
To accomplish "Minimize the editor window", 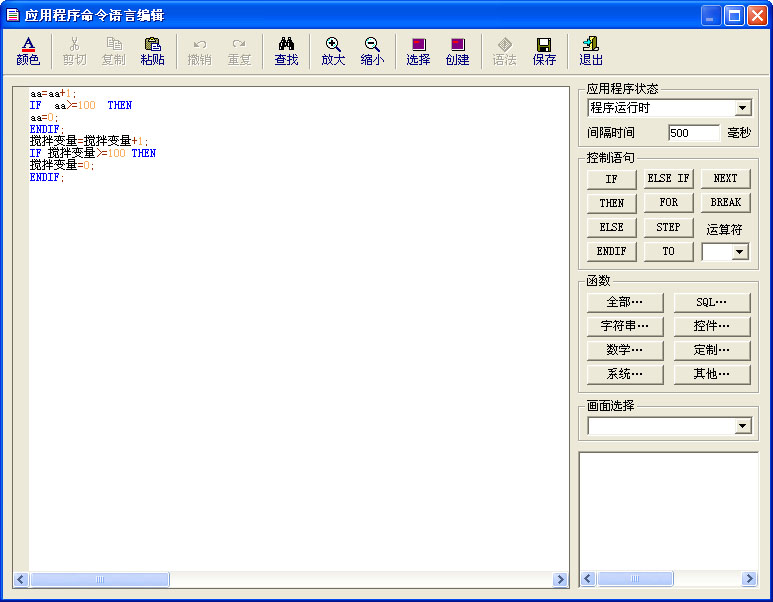I will pyautogui.click(x=710, y=16).
